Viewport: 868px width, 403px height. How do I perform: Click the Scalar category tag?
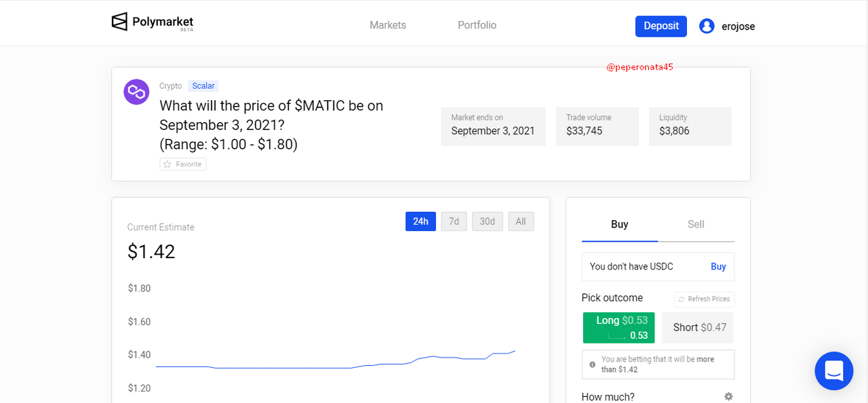(x=203, y=86)
